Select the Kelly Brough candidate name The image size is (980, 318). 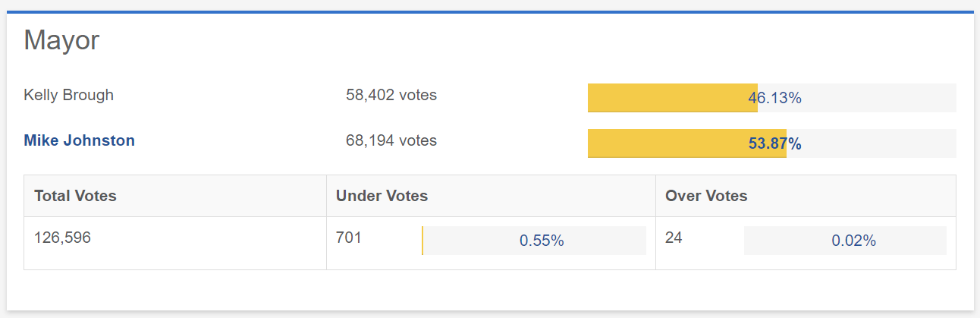coord(69,96)
